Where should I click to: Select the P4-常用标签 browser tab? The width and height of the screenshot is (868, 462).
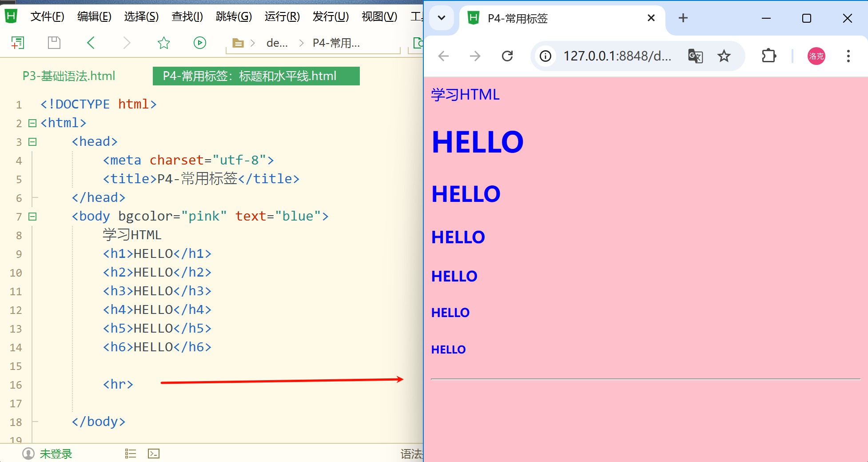coord(562,18)
